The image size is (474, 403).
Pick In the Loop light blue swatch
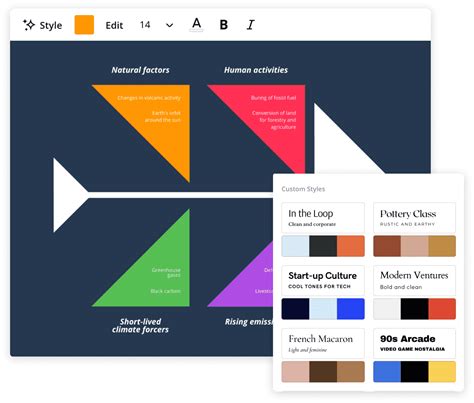295,246
